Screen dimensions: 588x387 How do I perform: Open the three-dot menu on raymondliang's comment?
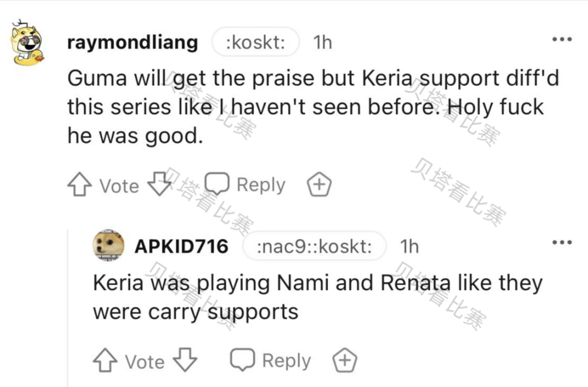coord(561,40)
